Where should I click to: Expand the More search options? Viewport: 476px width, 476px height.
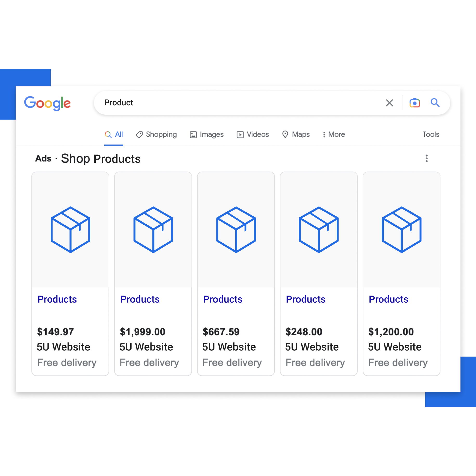[334, 134]
